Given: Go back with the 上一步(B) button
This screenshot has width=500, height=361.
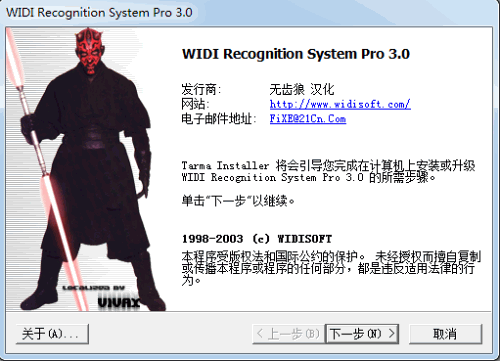Looking at the screenshot, I should [288, 333].
